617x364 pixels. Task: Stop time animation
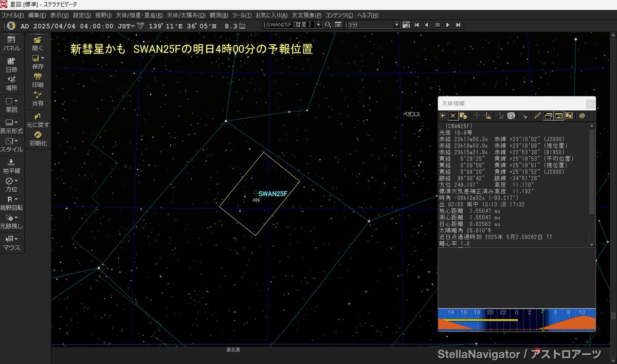tap(438, 24)
